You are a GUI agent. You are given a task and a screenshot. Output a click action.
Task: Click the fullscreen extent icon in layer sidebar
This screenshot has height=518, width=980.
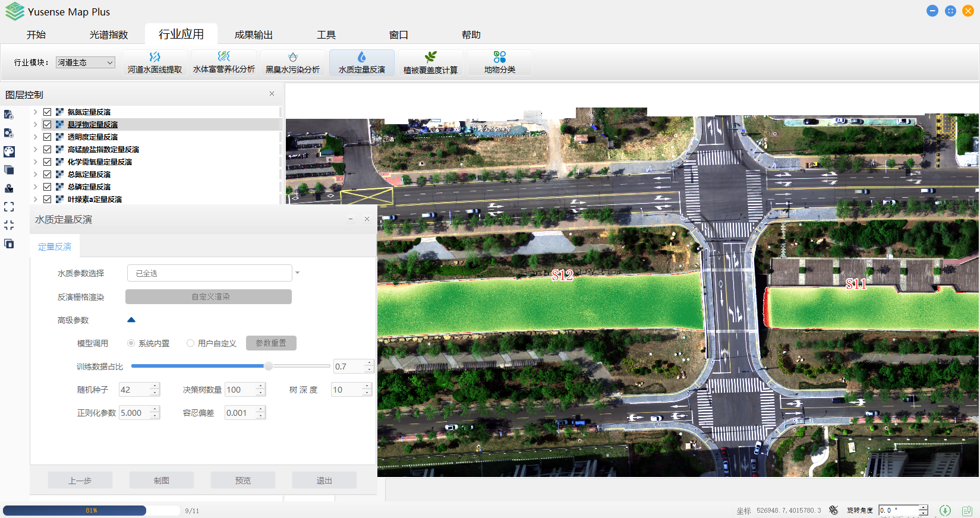coord(9,207)
